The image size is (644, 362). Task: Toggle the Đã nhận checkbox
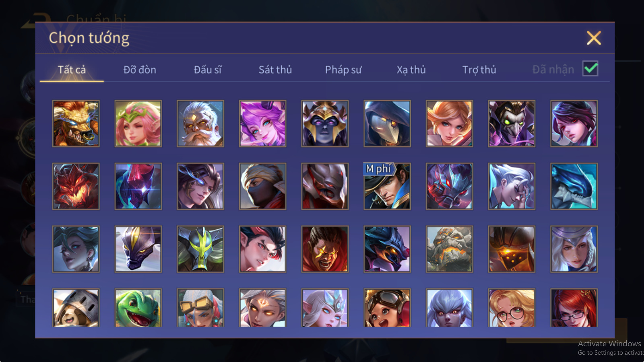[590, 68]
